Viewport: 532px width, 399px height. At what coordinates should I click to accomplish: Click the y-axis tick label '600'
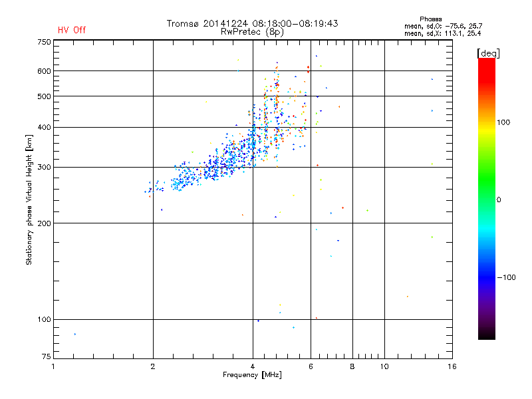[x=44, y=71]
